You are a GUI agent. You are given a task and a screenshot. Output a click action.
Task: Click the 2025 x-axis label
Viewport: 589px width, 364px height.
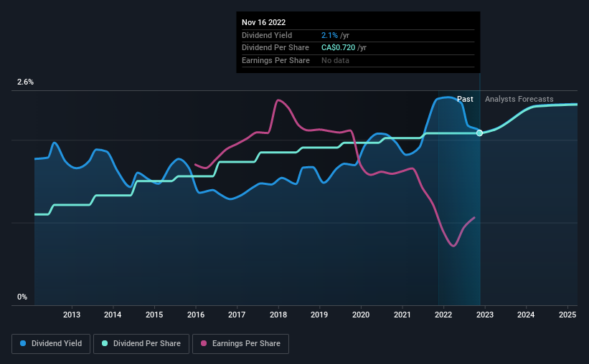click(x=567, y=315)
